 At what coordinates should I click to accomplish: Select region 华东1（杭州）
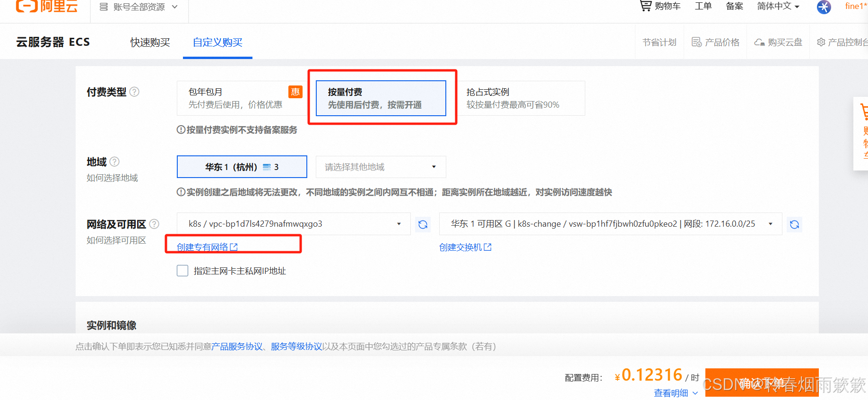242,167
